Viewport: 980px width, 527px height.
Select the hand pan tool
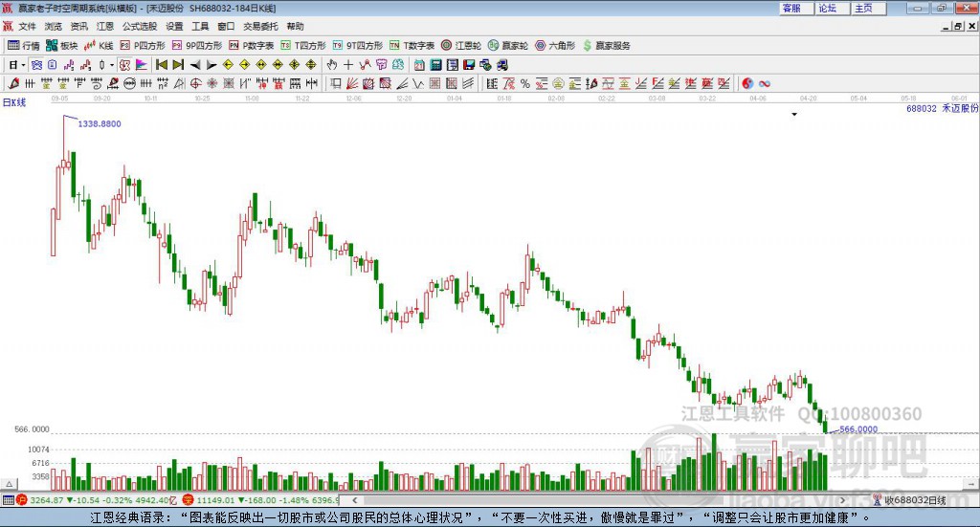click(332, 65)
